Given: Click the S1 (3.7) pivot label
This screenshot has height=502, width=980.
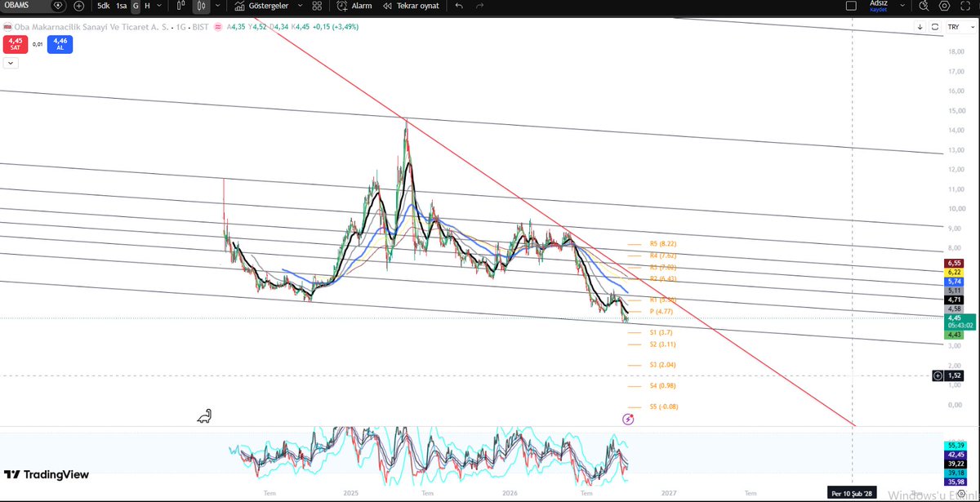Looking at the screenshot, I should coord(661,332).
